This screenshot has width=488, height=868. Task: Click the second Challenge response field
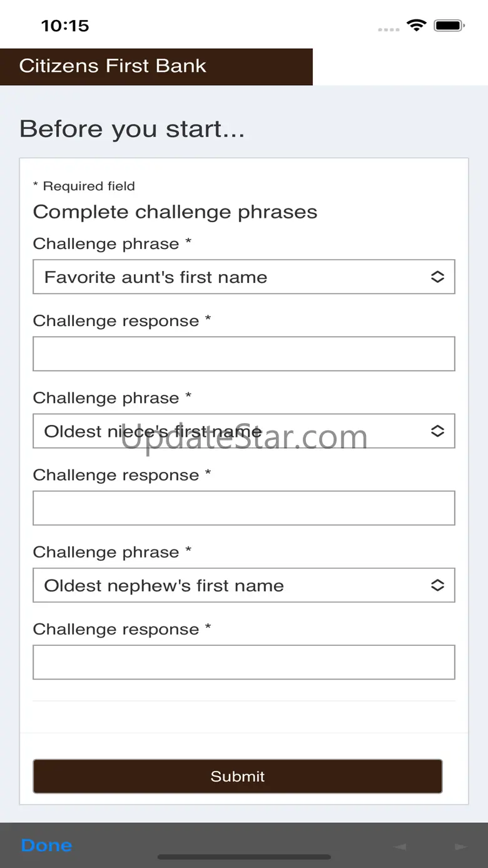[243, 508]
